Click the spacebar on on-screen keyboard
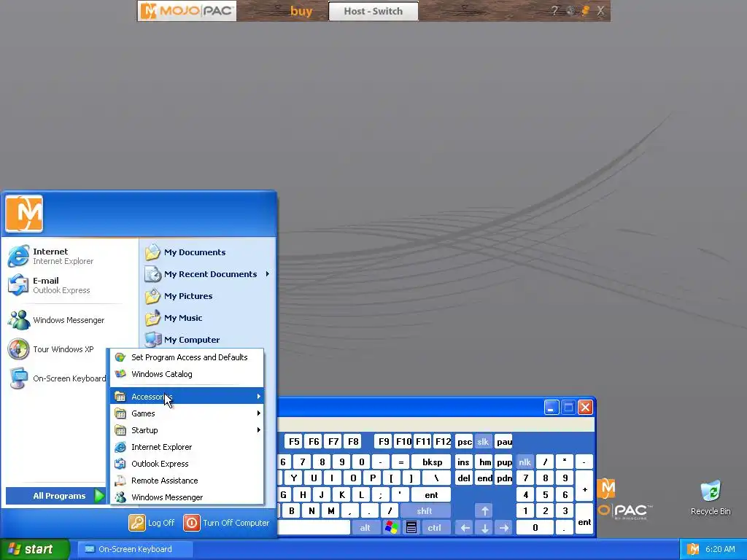 click(x=314, y=527)
